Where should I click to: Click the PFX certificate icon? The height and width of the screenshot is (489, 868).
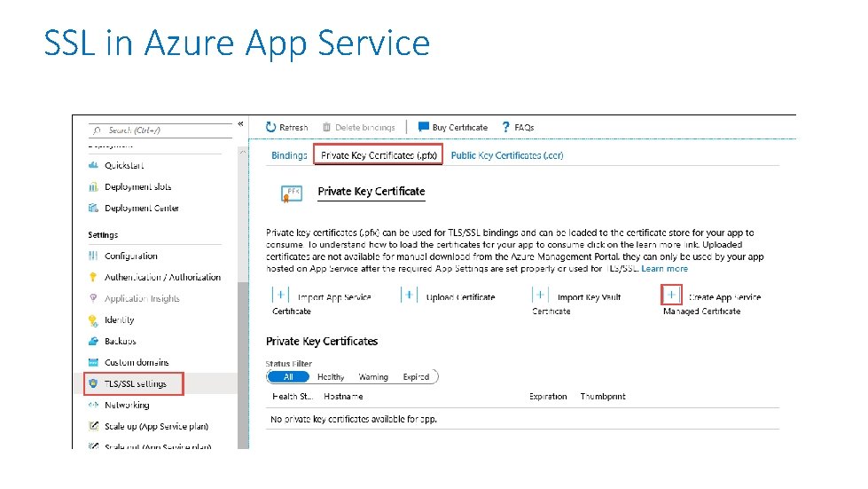click(291, 193)
